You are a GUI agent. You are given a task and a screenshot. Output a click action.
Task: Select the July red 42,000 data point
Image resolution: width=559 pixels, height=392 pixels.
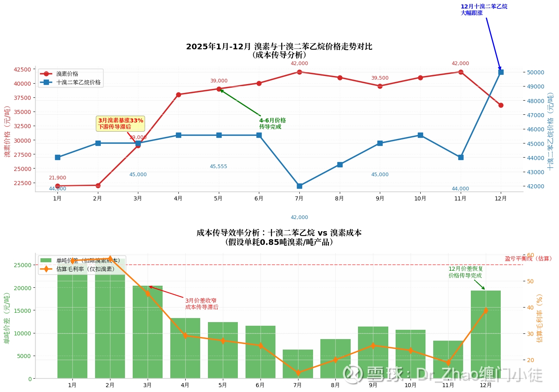point(299,72)
